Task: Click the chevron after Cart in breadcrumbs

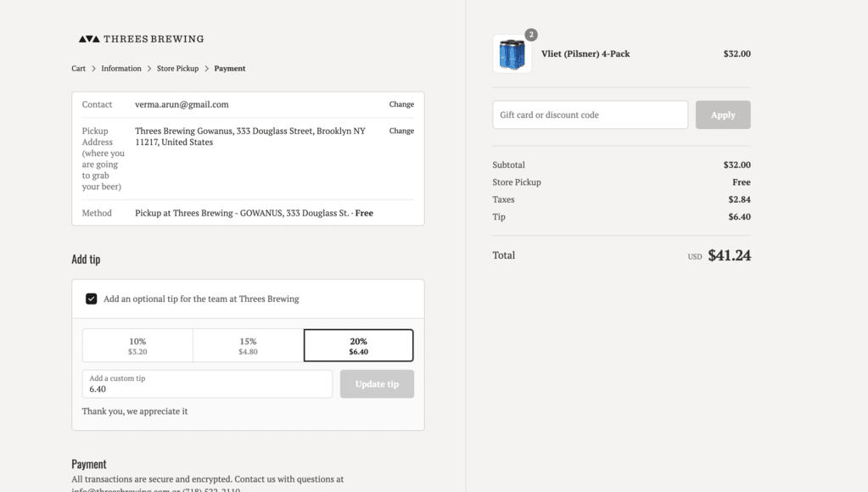Action: (93, 69)
